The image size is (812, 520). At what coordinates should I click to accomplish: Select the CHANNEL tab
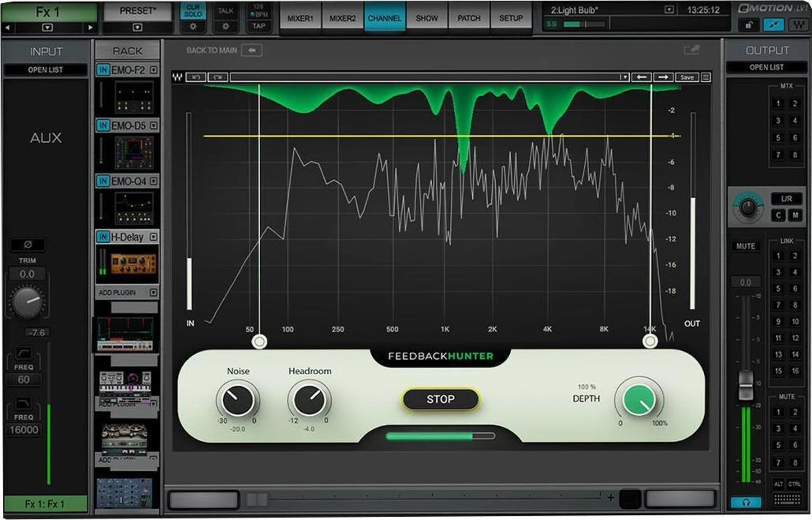(x=384, y=17)
